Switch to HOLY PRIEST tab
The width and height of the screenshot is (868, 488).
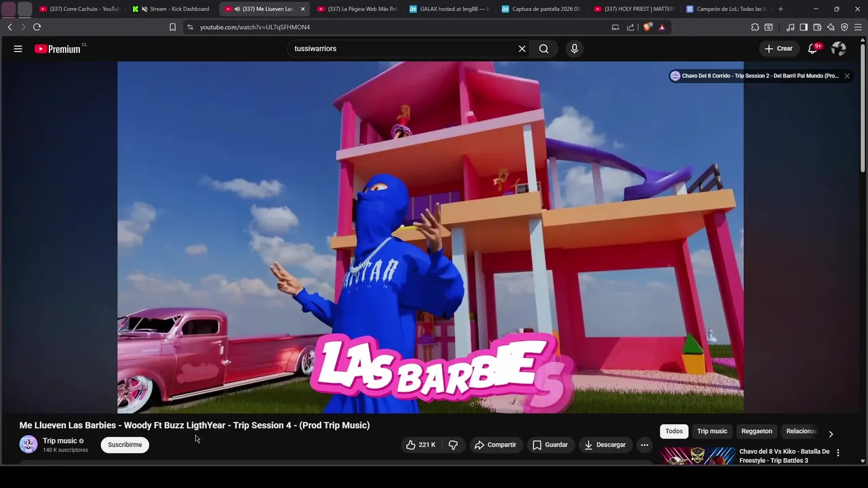633,9
